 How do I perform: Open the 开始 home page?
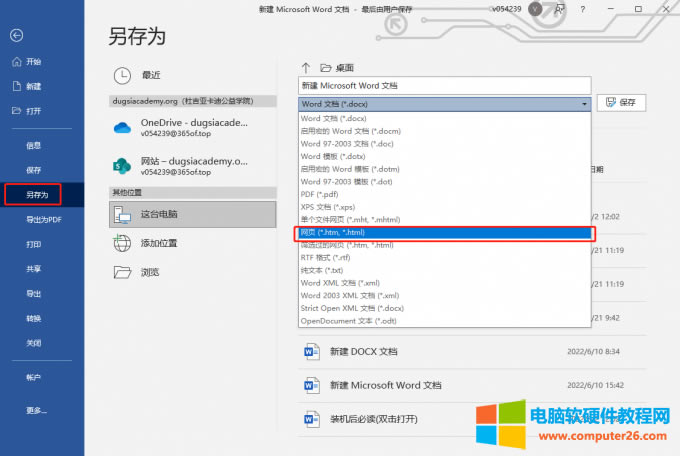(26, 62)
